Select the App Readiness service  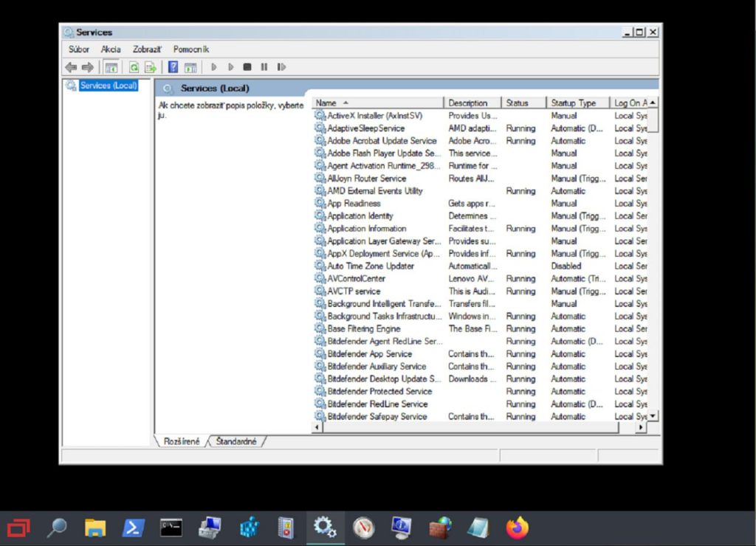(480, 204)
